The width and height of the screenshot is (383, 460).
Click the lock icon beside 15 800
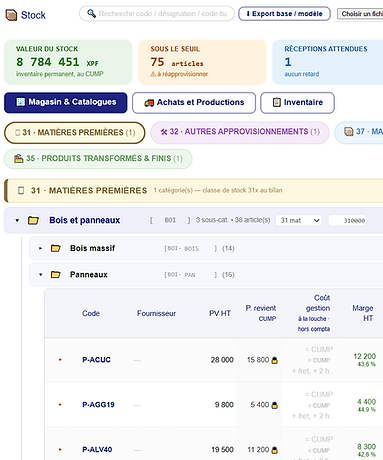point(275,360)
